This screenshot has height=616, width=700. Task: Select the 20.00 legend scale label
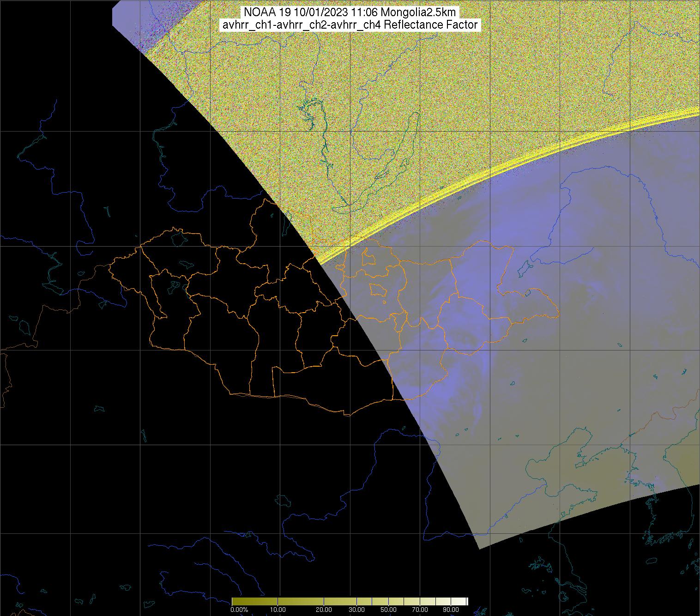[324, 610]
